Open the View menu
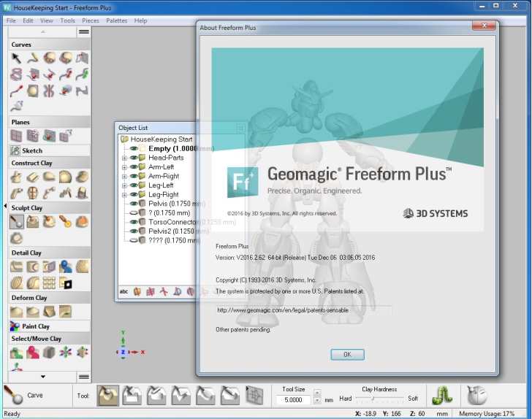This screenshot has height=419, width=532. coord(47,20)
